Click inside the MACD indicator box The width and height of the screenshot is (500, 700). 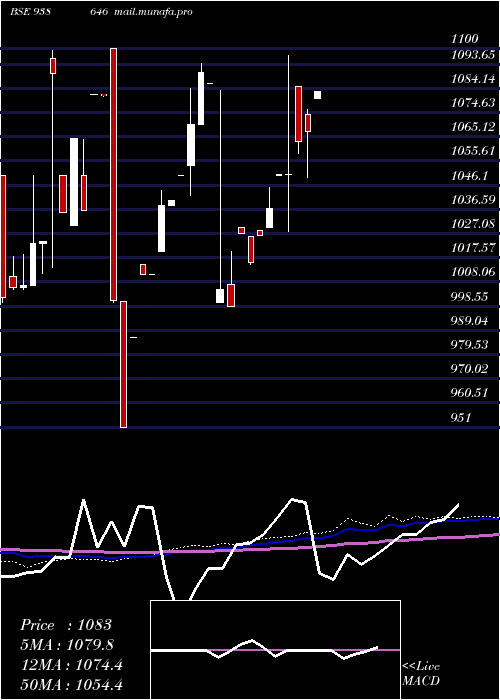point(275,650)
